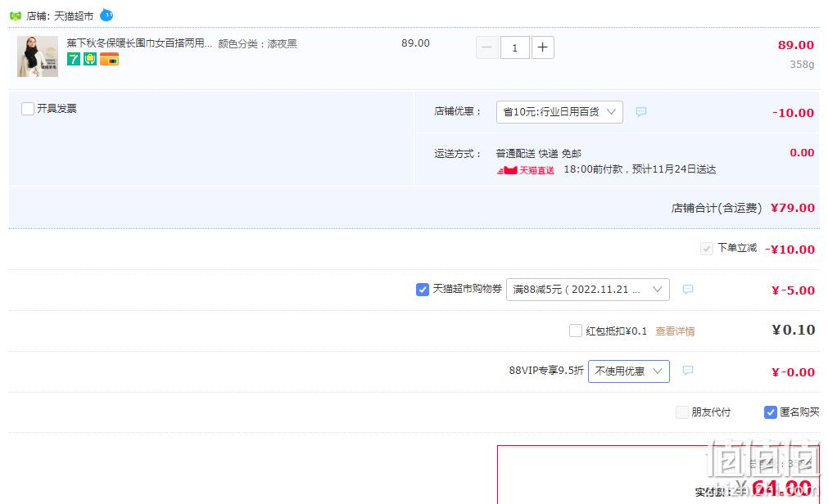Image resolution: width=828 pixels, height=504 pixels.
Task: Decrease the quantity with the minus button
Action: tap(486, 47)
